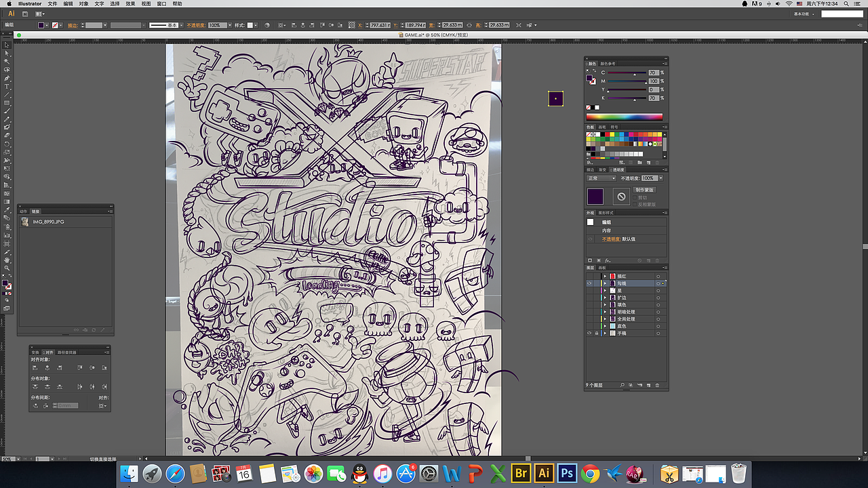The width and height of the screenshot is (868, 488).
Task: Open the blend mode dropdown showing 正常
Action: tap(601, 178)
